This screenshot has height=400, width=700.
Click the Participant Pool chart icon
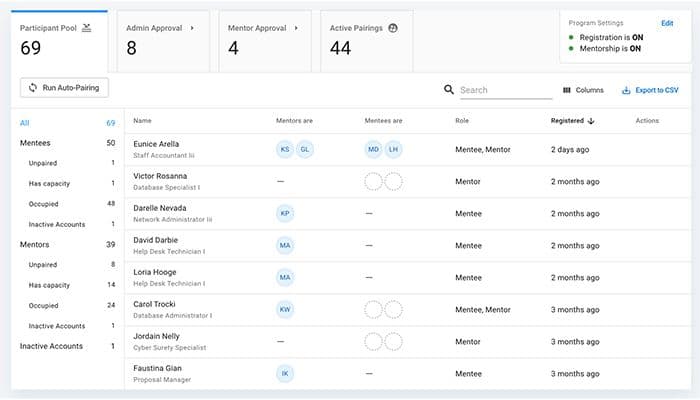87,28
